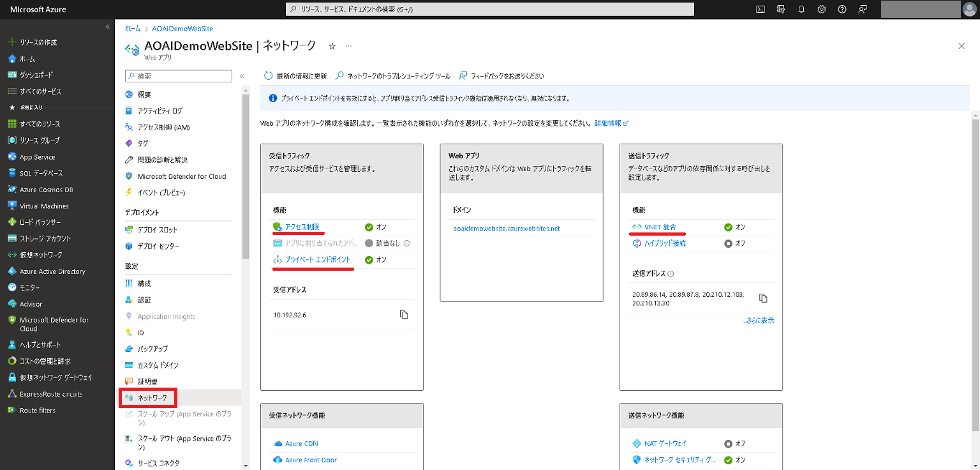The height and width of the screenshot is (470, 980).
Task: Collapse the left navigation with the « chevron
Action: (107, 27)
